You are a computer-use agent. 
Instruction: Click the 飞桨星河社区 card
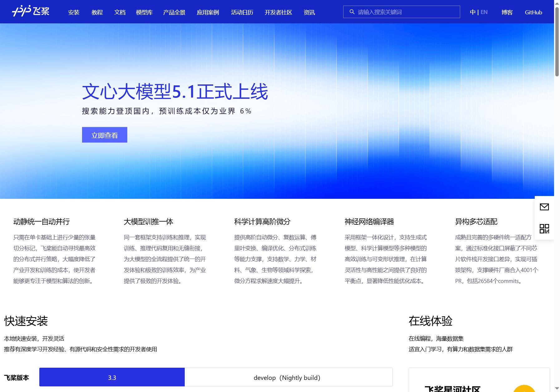point(479,380)
